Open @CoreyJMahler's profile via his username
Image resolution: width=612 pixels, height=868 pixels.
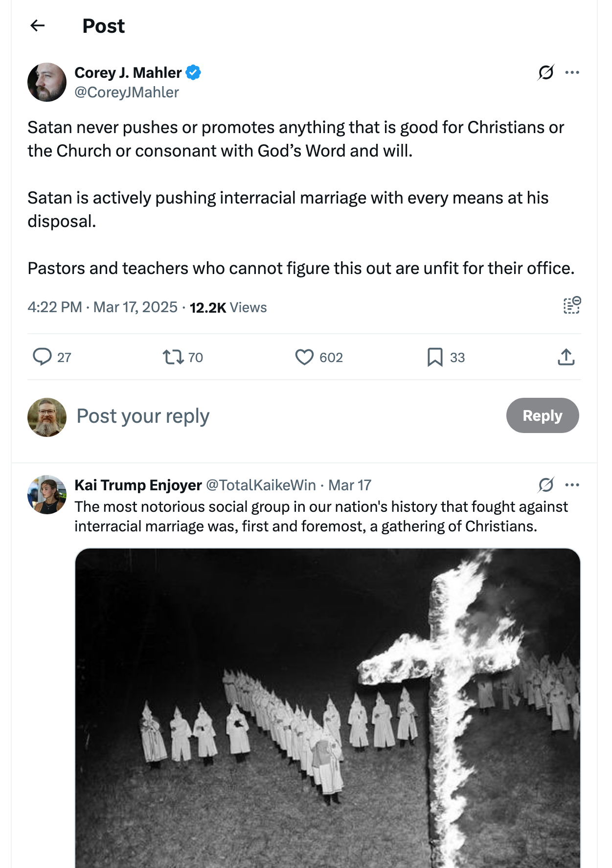[126, 92]
